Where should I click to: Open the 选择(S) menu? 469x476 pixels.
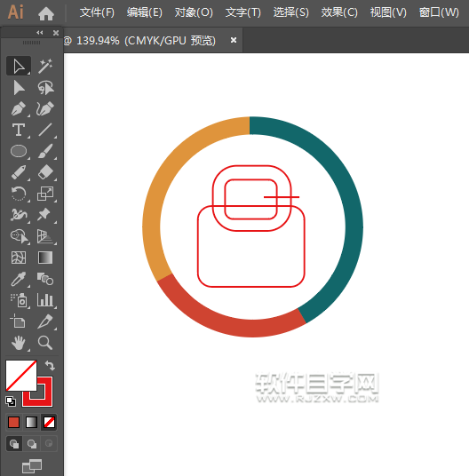(290, 12)
